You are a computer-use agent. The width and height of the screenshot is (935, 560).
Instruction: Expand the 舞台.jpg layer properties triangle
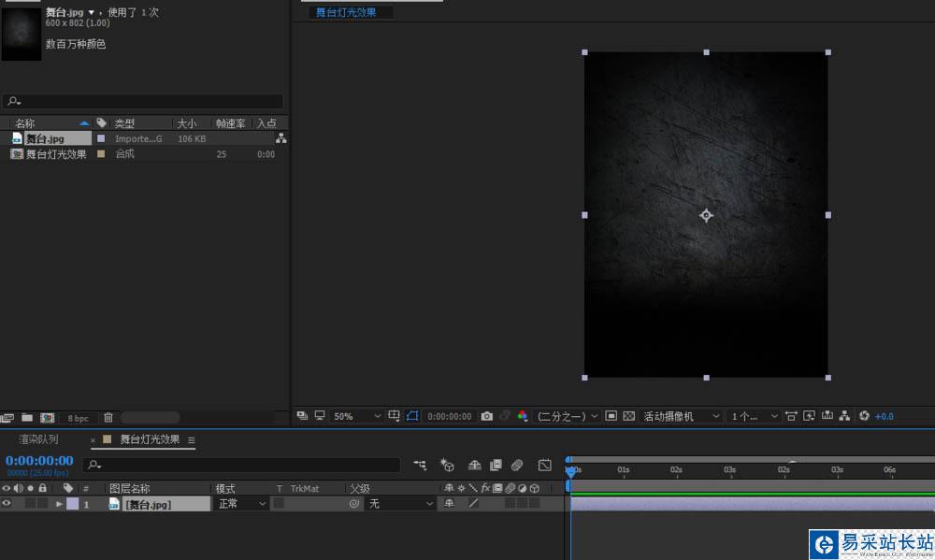point(59,504)
